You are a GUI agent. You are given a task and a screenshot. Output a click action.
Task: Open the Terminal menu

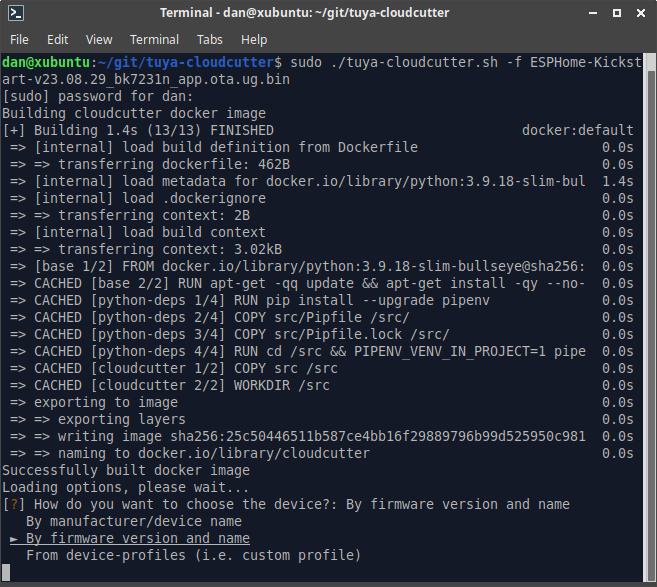click(154, 40)
